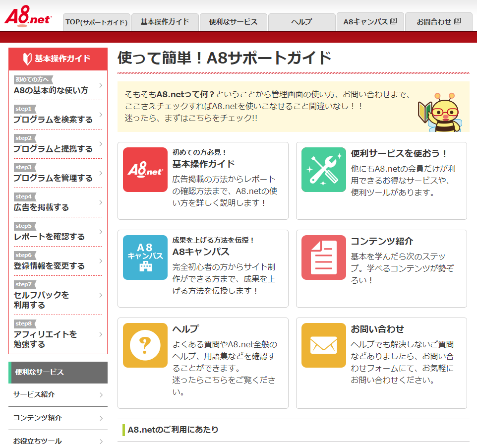The width and height of the screenshot is (477, 448).
Task: Open the ヘルプ card title
Action: pos(185,329)
